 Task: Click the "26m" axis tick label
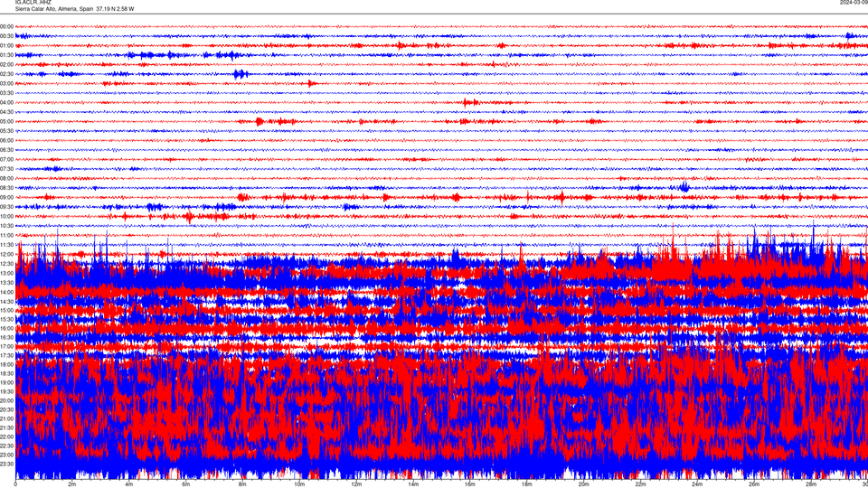click(x=754, y=484)
